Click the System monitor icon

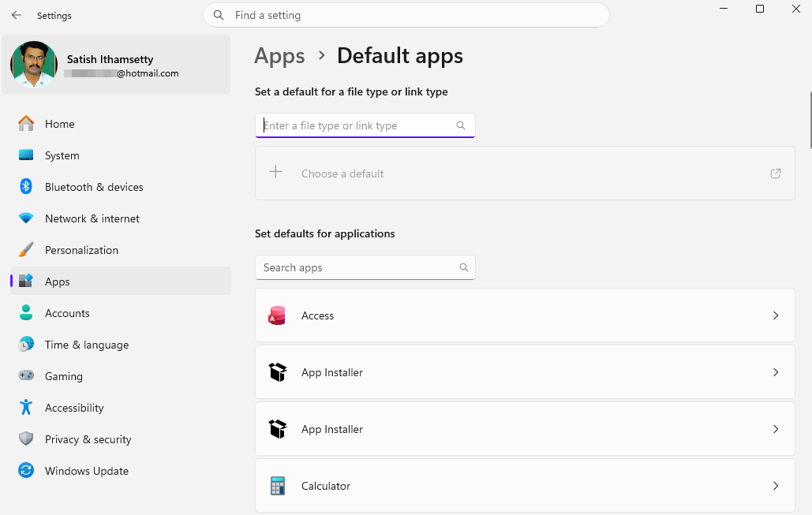click(x=26, y=155)
